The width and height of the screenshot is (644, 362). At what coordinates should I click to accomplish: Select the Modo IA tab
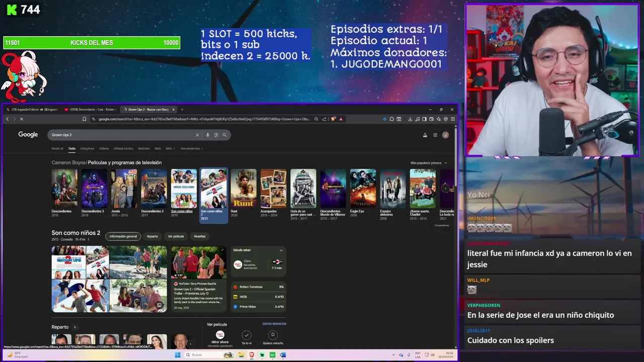point(57,148)
